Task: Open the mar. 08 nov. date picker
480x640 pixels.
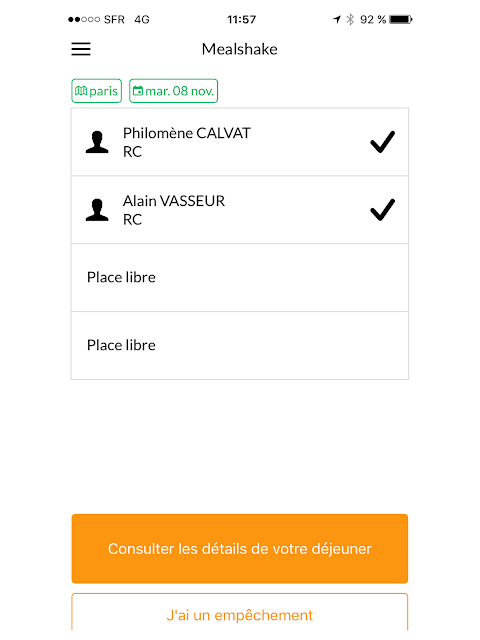Action: (x=173, y=91)
